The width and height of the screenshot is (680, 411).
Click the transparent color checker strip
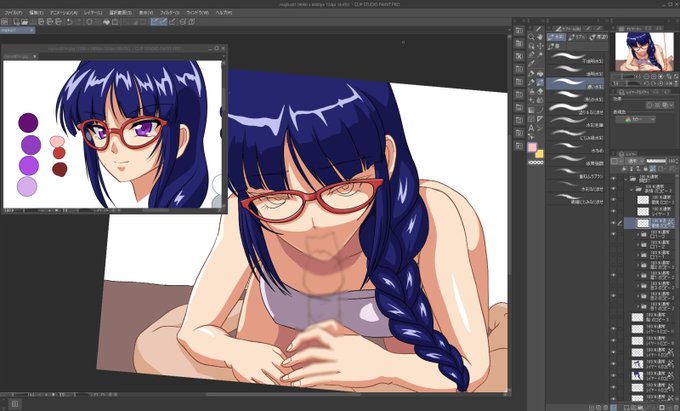point(535,163)
